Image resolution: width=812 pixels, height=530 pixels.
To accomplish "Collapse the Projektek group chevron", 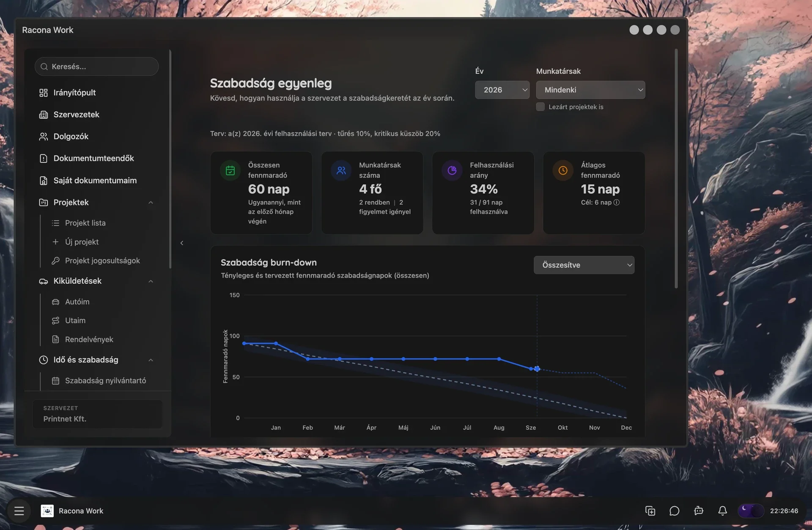I will tap(151, 203).
